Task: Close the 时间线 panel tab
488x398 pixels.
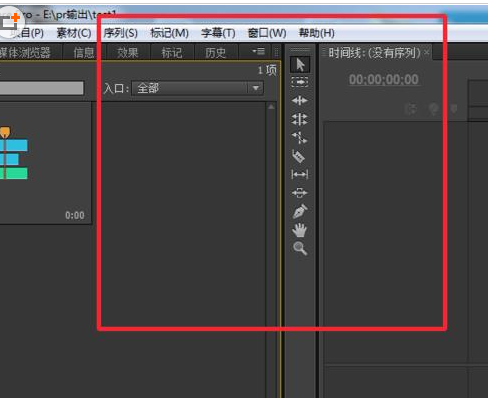Action: click(x=426, y=52)
